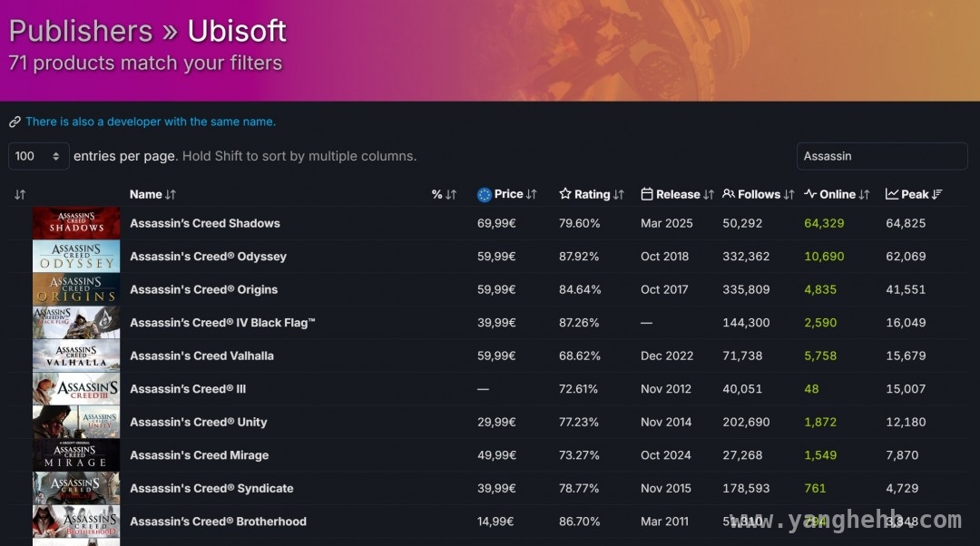Open Assassin's Creed Syndicate page
980x546 pixels.
[211, 488]
